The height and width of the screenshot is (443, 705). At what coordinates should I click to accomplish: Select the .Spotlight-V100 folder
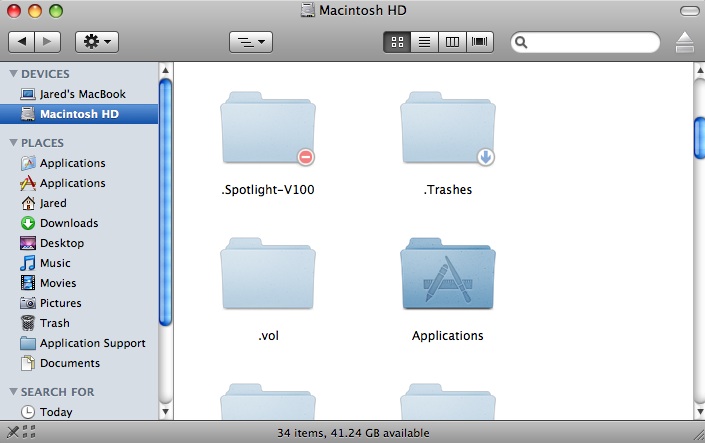point(268,128)
